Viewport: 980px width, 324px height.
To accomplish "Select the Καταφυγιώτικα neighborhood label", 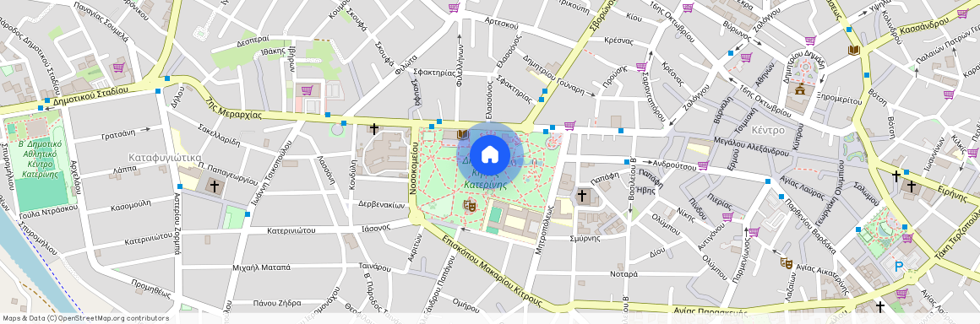I will 165,157.
